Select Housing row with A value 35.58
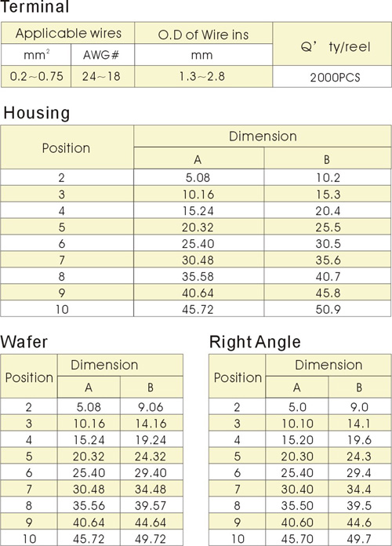Screen dimensions: 392x546 click(x=196, y=276)
